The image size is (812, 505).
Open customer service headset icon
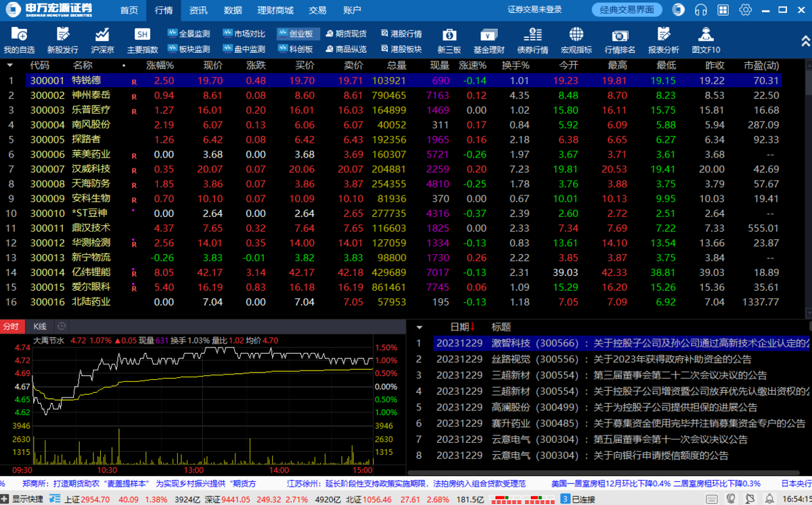(x=701, y=9)
